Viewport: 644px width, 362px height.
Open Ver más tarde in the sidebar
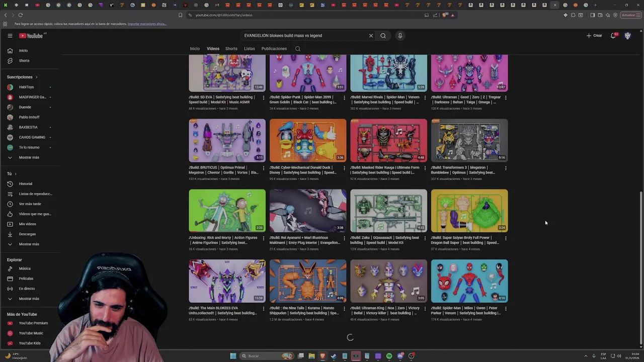(x=30, y=204)
